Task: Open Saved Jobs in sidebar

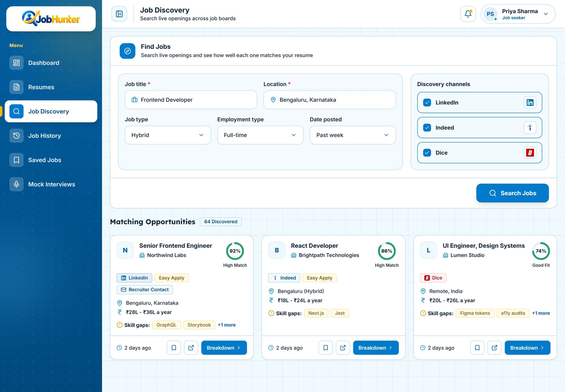Action: (51, 160)
